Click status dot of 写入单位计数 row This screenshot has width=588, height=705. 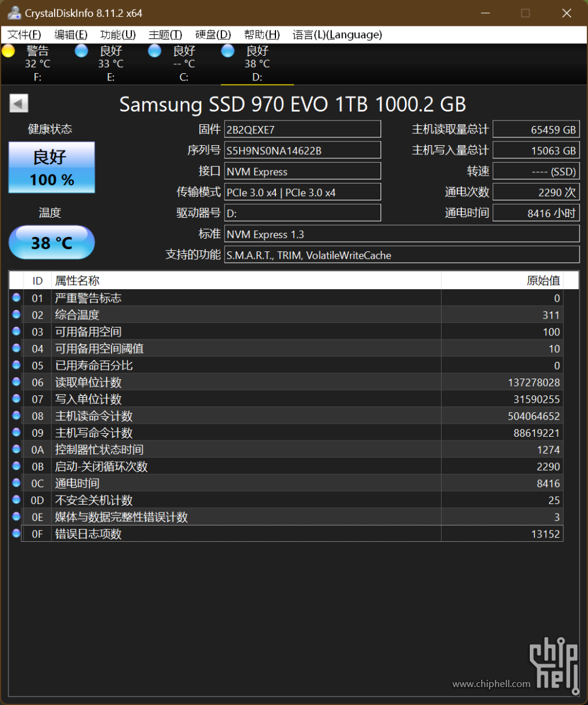click(x=16, y=398)
